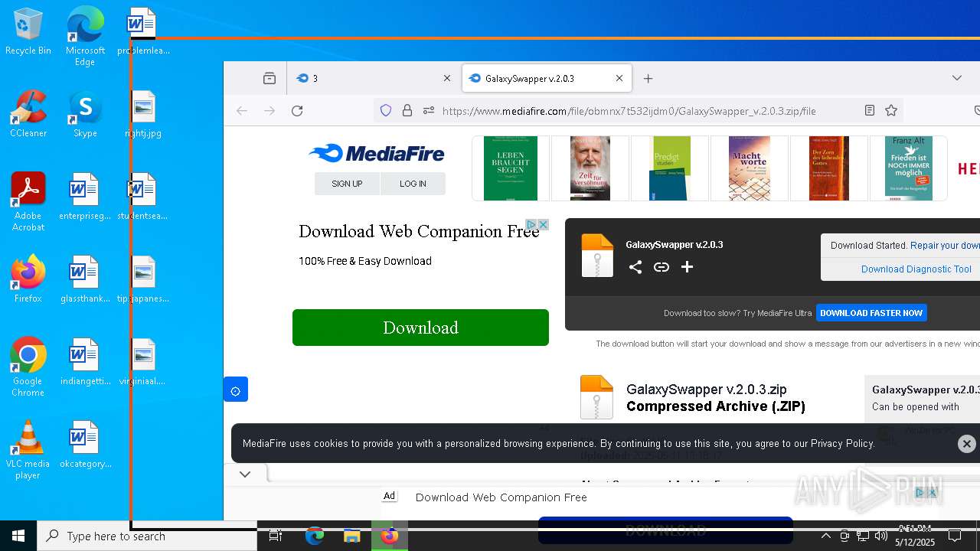Screen dimensions: 980x551
Task: Bookmark this page with star icon
Action: pos(891,111)
